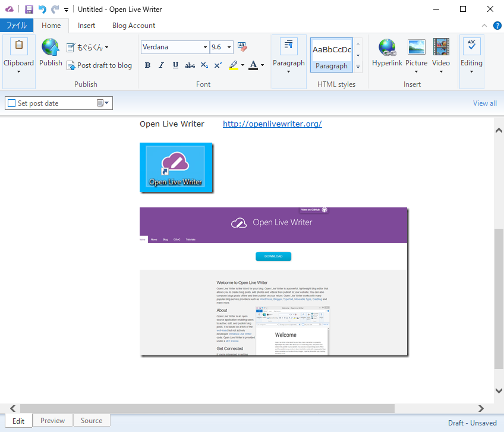Click the Hyperlink globe icon

coord(387,48)
